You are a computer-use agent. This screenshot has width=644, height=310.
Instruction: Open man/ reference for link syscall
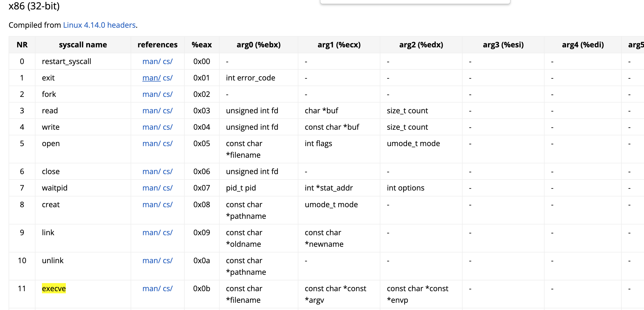[151, 232]
